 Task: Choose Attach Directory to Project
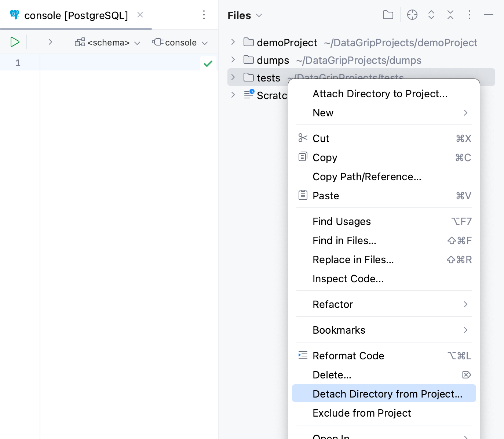click(380, 94)
